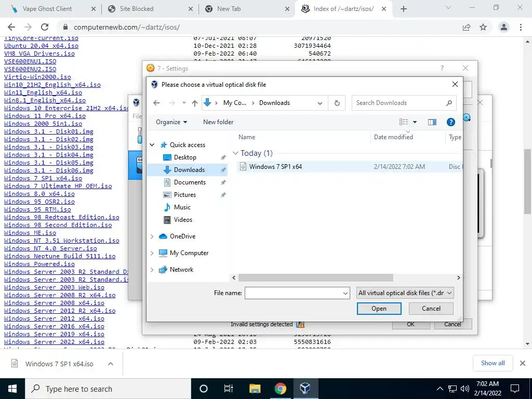Screen dimensions: 532x399
Task: Click Chrome page vertical scrollbar
Action: (x=527, y=181)
